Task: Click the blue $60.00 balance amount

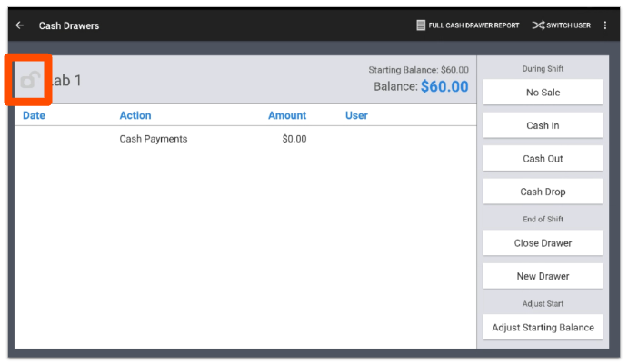Action: pyautogui.click(x=444, y=87)
